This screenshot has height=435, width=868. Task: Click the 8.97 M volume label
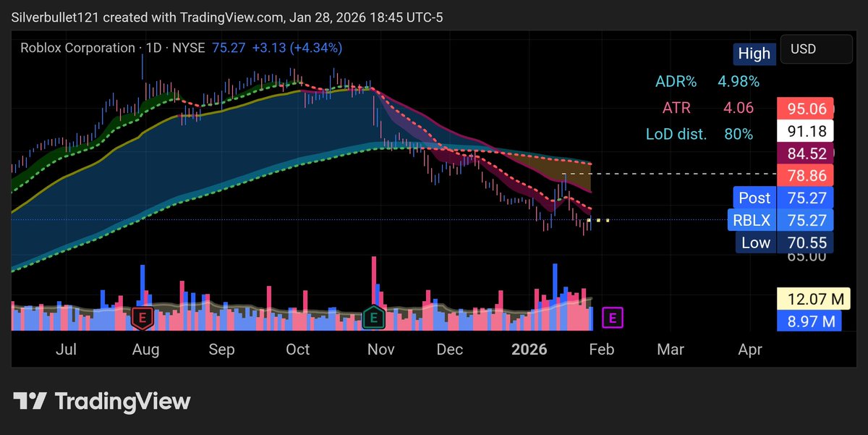(809, 321)
